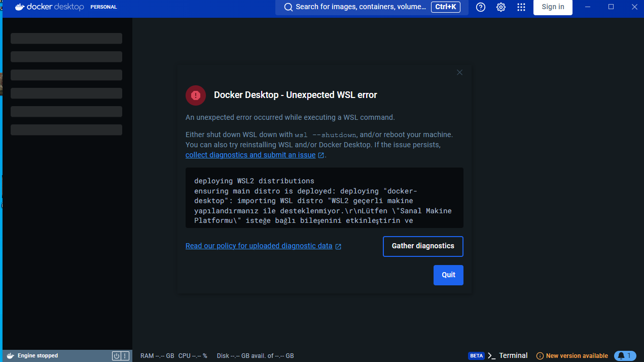Click the PERSONAL plan label
This screenshot has width=644, height=362.
[103, 7]
